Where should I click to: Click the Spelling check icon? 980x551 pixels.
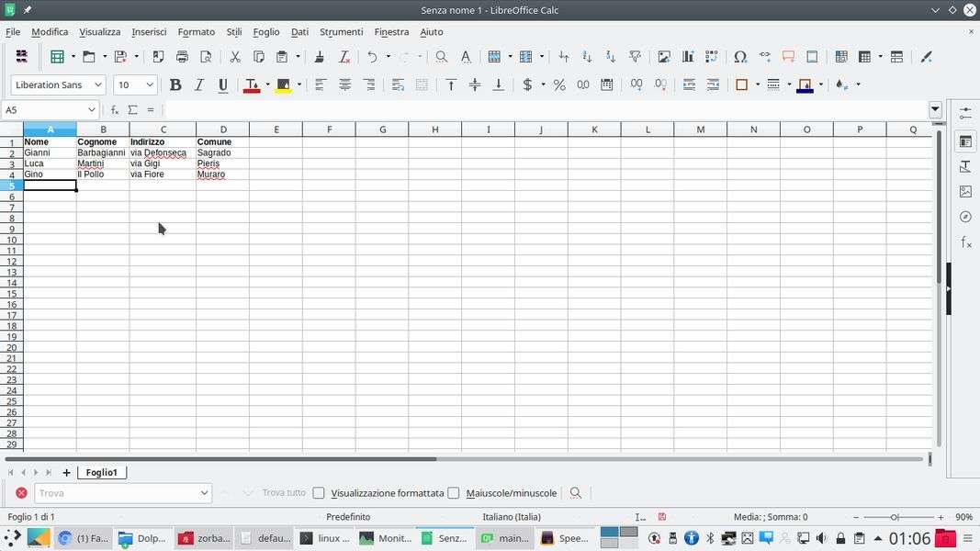click(x=466, y=57)
